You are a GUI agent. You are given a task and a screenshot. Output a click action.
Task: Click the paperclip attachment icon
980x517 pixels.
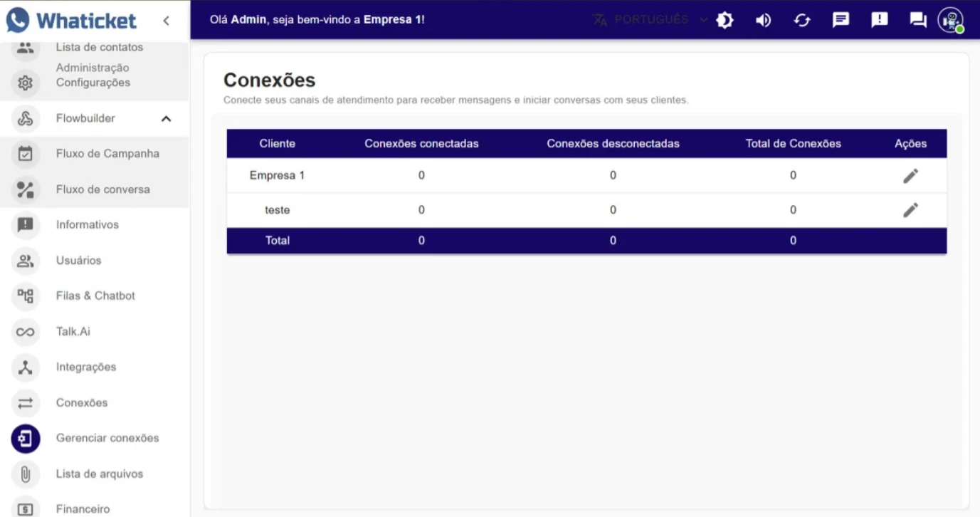[x=26, y=474]
